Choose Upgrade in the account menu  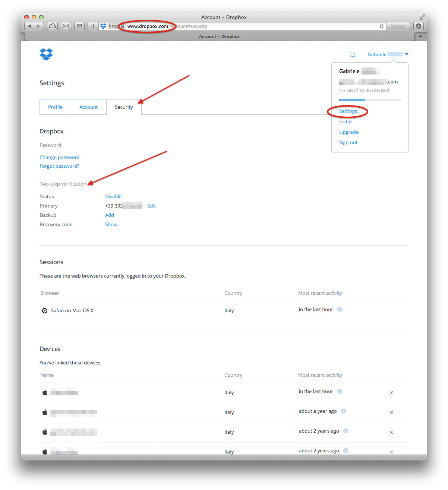coord(349,132)
